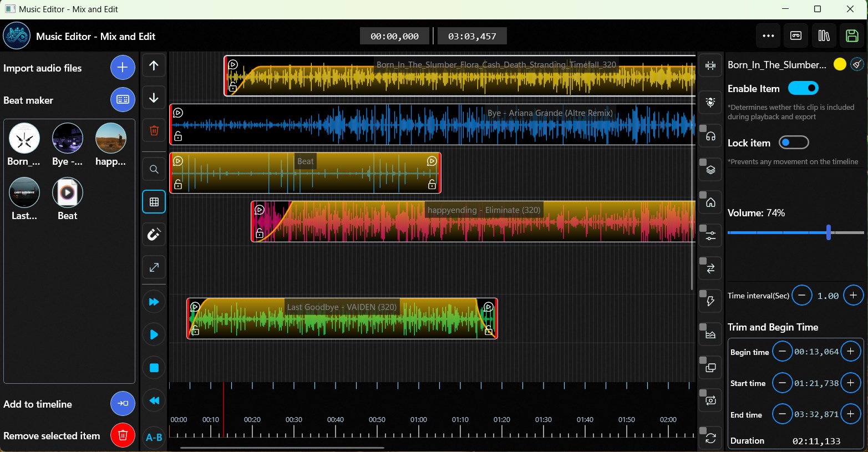The height and width of the screenshot is (452, 868).
Task: Increase the Time interval value
Action: 854,295
